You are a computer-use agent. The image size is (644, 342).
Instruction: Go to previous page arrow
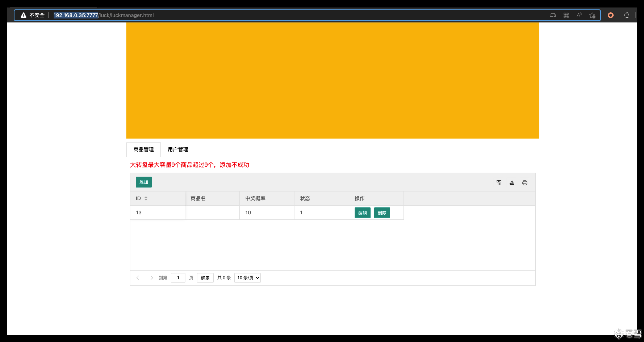(x=138, y=278)
